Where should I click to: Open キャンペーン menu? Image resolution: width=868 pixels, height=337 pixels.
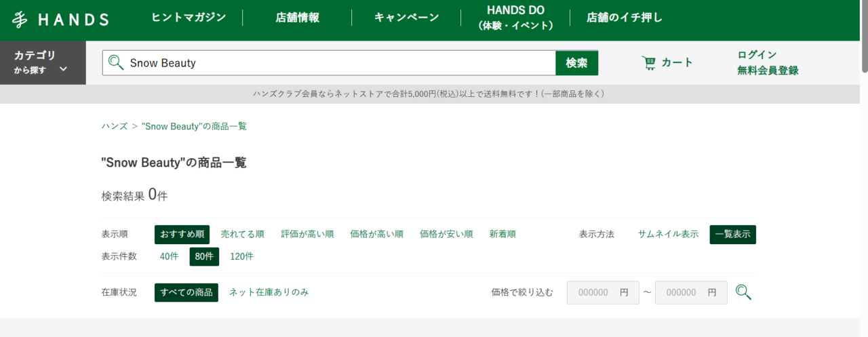click(406, 18)
